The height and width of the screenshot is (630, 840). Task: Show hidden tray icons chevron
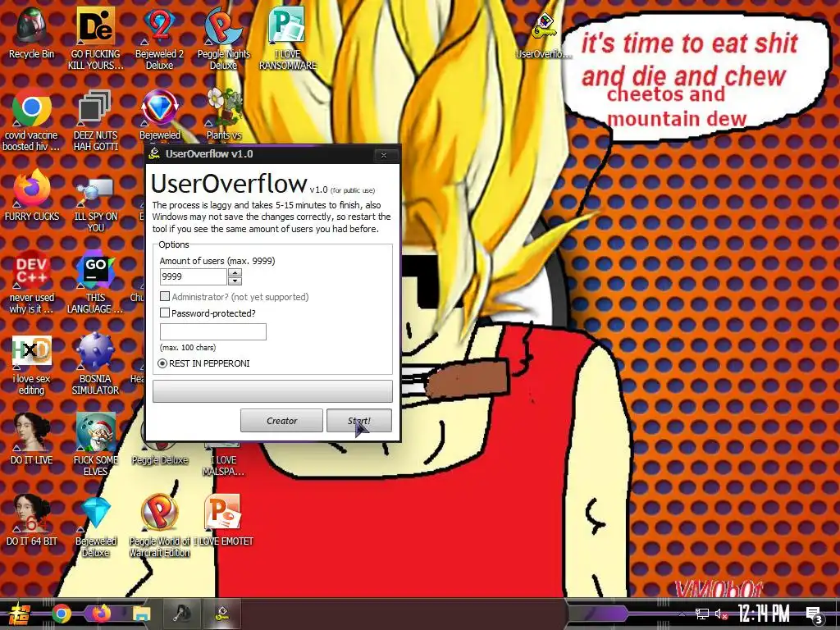682,614
